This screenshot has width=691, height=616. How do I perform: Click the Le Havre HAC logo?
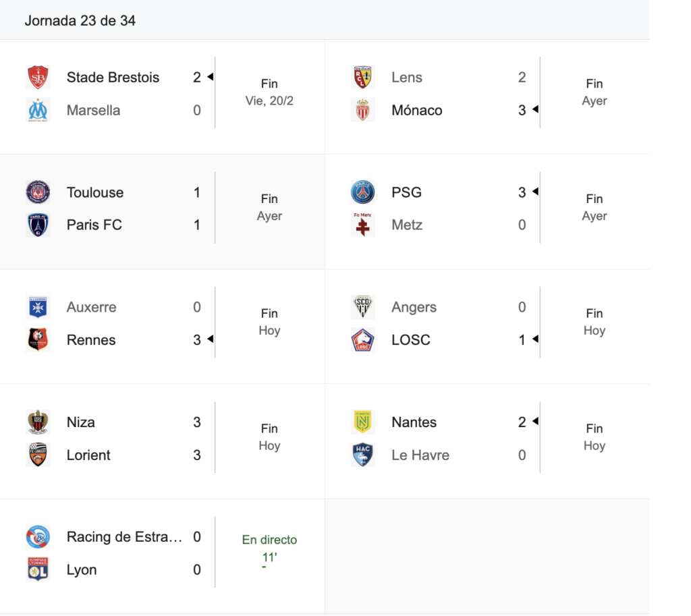pyautogui.click(x=362, y=455)
